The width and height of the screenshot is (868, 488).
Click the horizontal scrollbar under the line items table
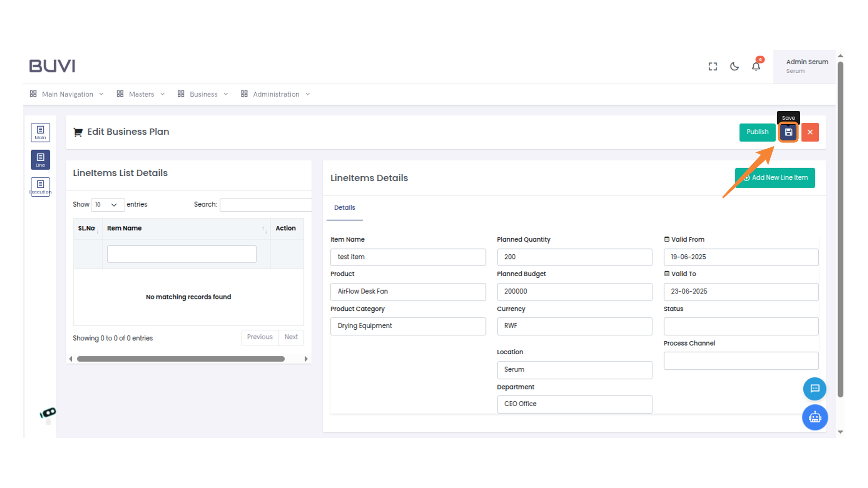pyautogui.click(x=181, y=359)
